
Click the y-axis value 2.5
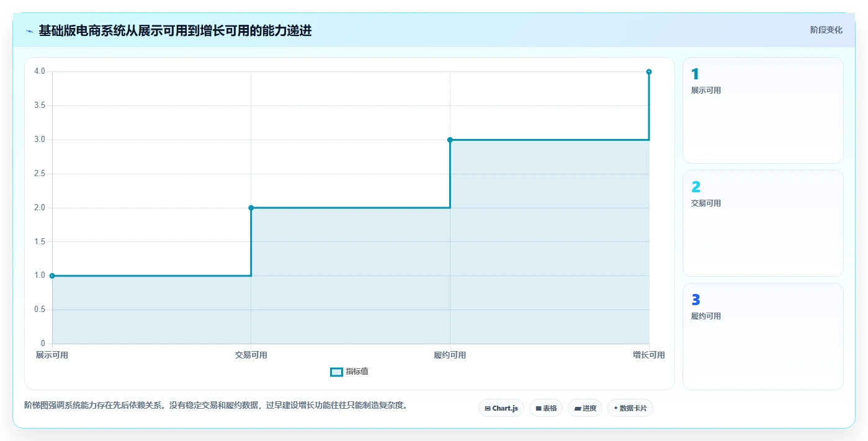click(x=40, y=174)
